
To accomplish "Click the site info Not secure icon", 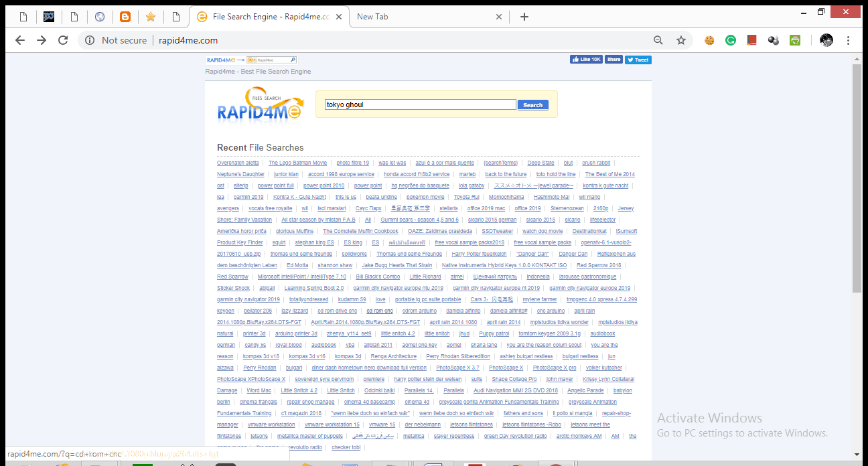I will [x=90, y=40].
